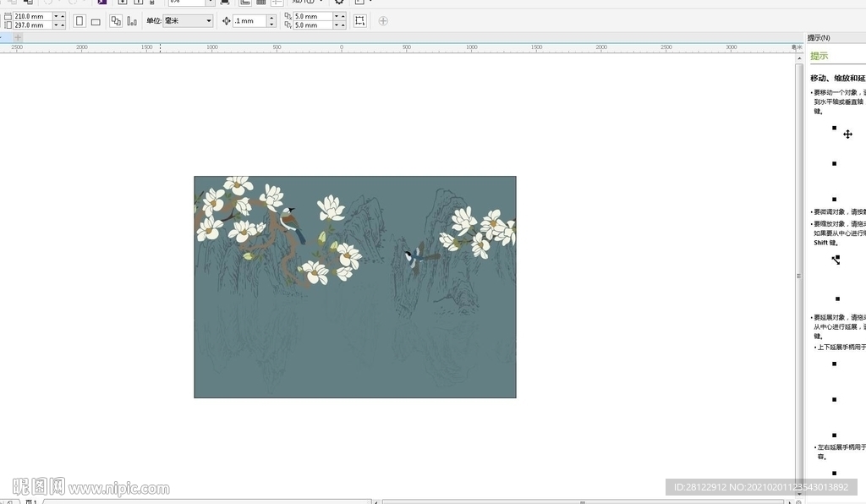
Task: Select portrait page orientation
Action: click(x=79, y=21)
